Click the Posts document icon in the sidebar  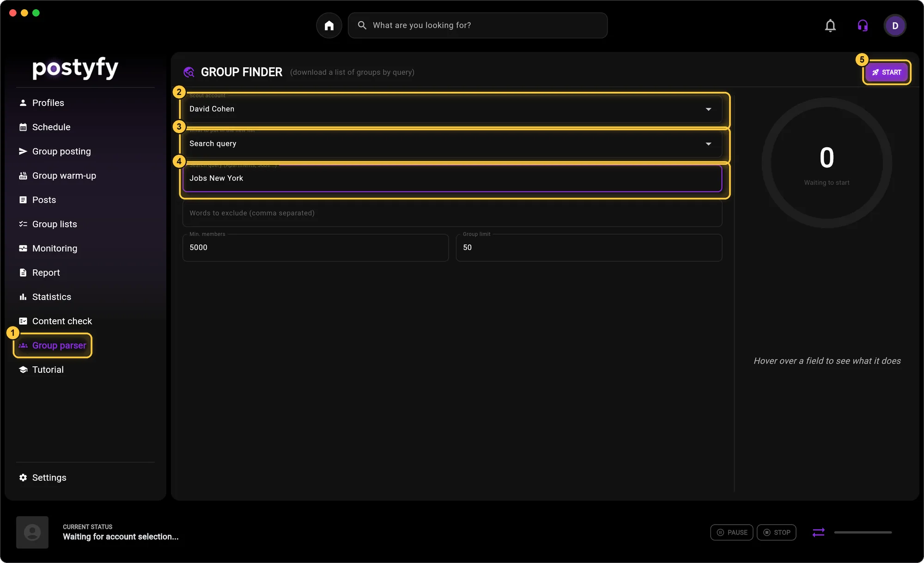23,200
